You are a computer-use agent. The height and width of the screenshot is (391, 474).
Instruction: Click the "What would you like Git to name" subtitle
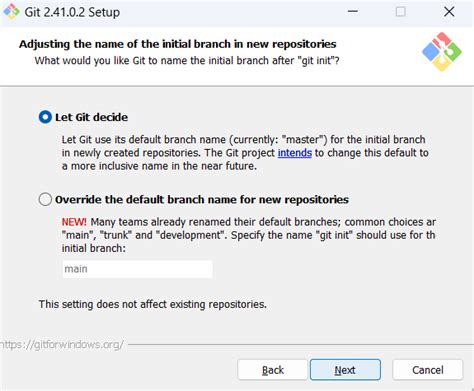tap(187, 61)
